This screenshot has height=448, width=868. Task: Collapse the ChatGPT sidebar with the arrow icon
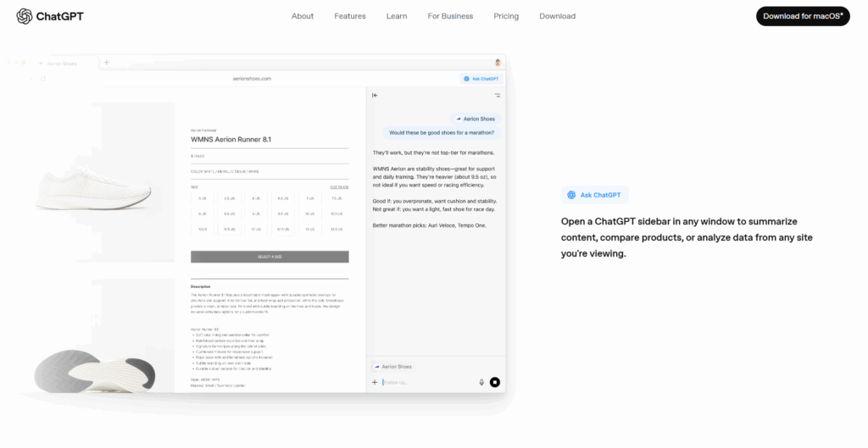375,95
